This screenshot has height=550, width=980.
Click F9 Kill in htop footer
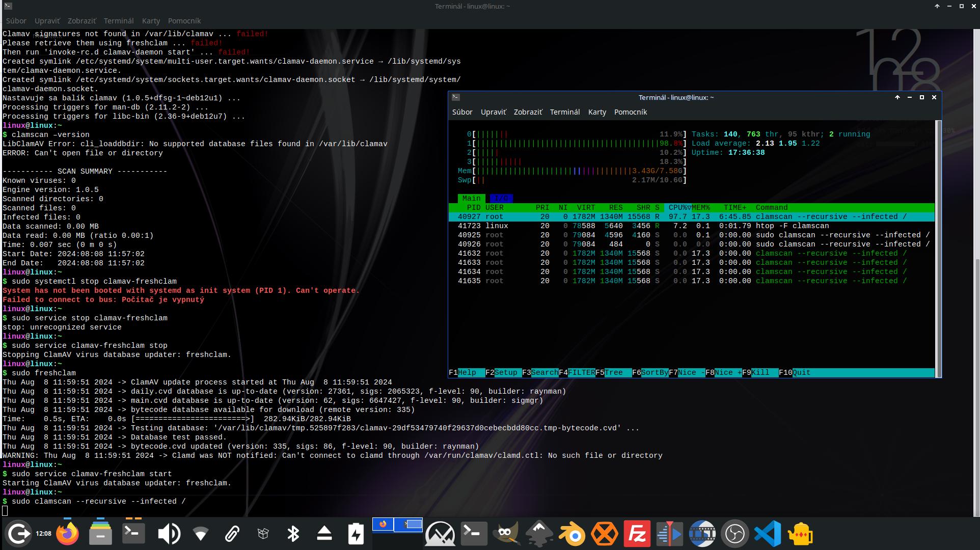[x=760, y=373]
